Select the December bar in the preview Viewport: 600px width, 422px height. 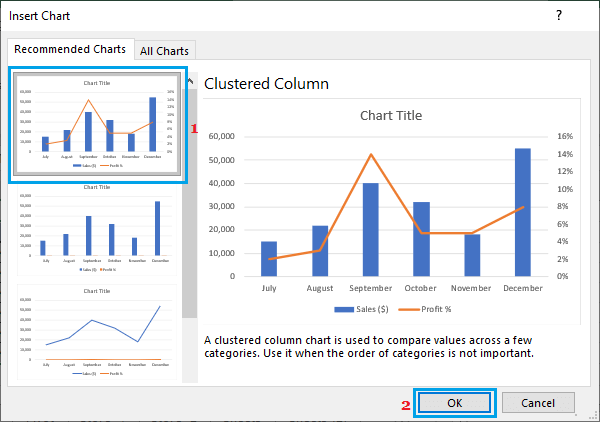coord(523,212)
